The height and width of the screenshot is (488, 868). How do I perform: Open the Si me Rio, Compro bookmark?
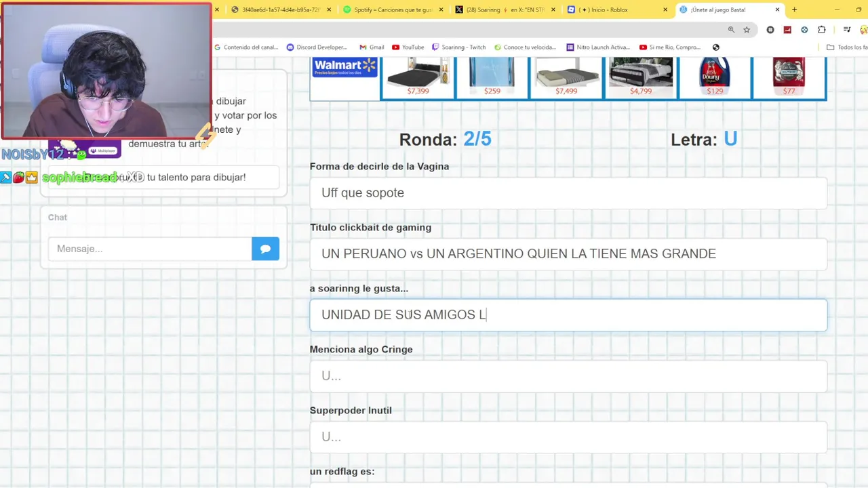click(670, 47)
